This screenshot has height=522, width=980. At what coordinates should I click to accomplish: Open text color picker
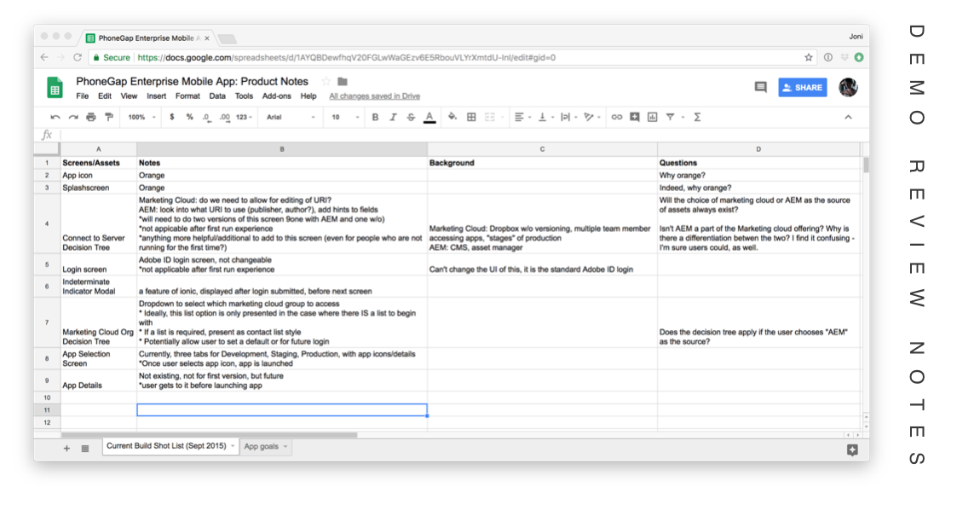tap(429, 117)
